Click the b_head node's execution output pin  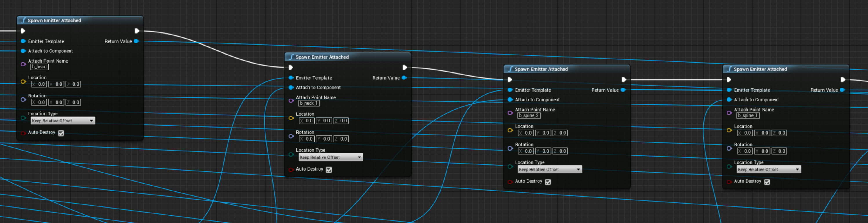pyautogui.click(x=137, y=31)
